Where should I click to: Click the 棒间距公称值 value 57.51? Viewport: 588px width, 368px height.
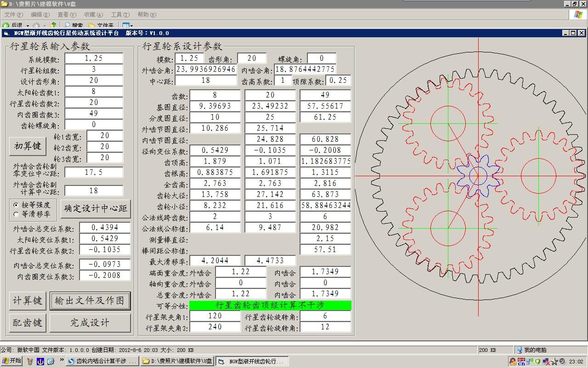325,250
